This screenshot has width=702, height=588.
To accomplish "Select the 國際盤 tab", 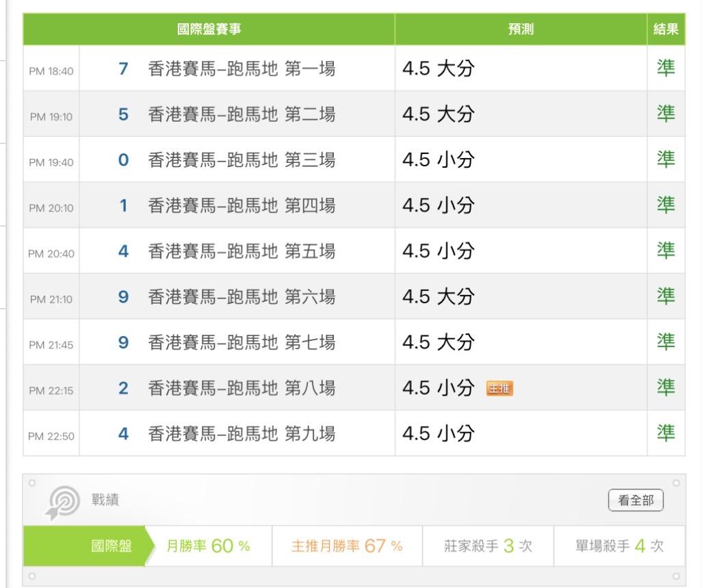I will coord(112,546).
